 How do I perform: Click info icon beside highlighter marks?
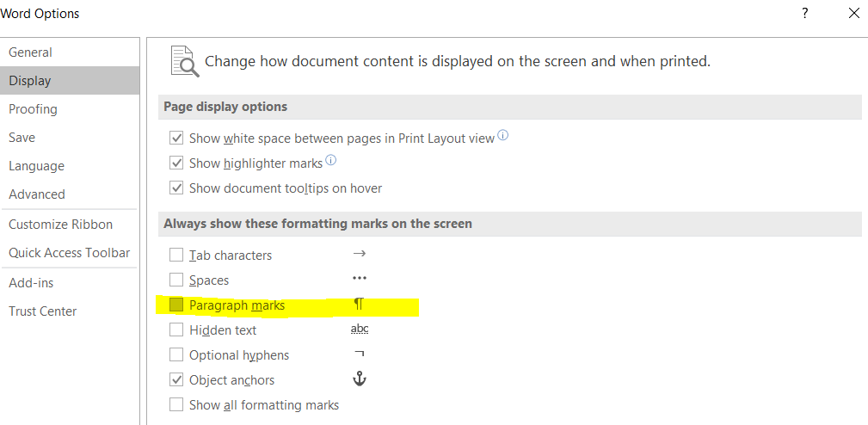click(330, 161)
